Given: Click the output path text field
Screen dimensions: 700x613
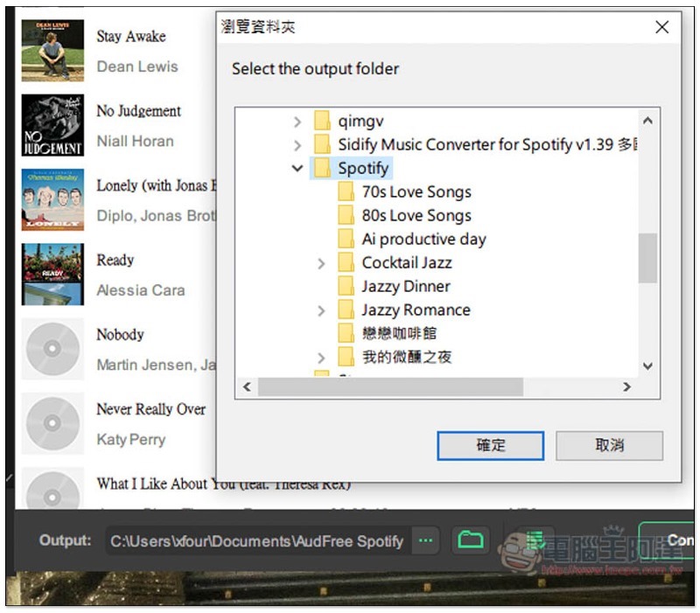Looking at the screenshot, I should click(256, 540).
